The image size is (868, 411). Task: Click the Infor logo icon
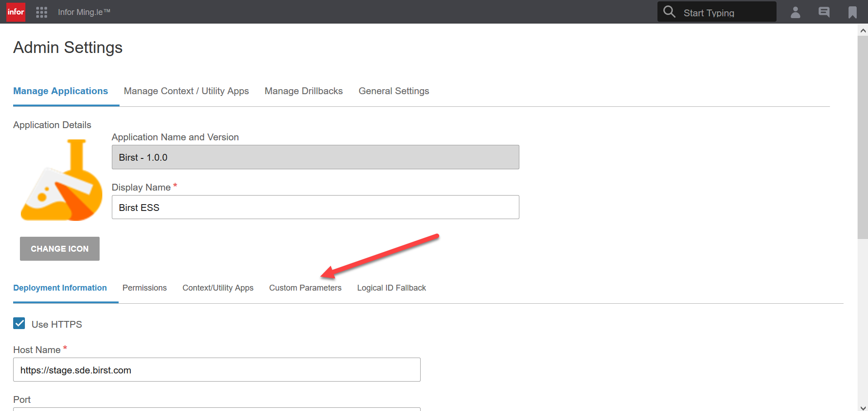point(16,12)
